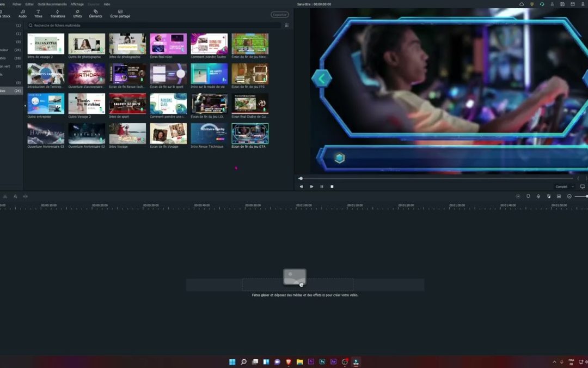Add a marker with the shield icon
The height and width of the screenshot is (368, 588).
click(528, 196)
